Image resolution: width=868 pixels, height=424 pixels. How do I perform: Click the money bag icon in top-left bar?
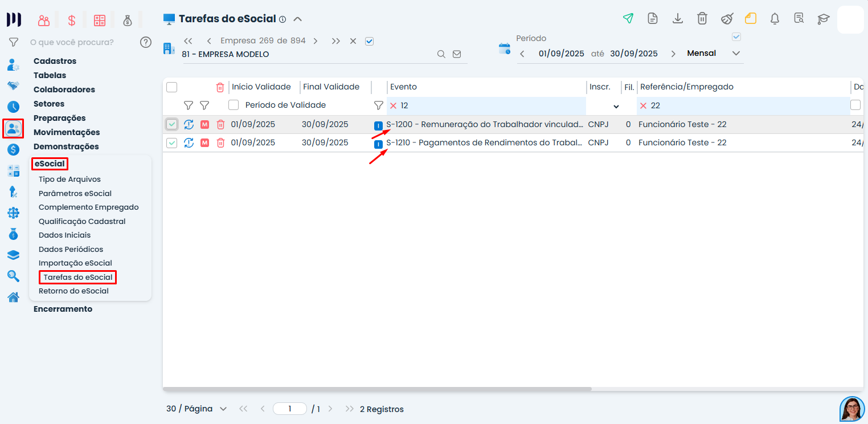click(128, 21)
